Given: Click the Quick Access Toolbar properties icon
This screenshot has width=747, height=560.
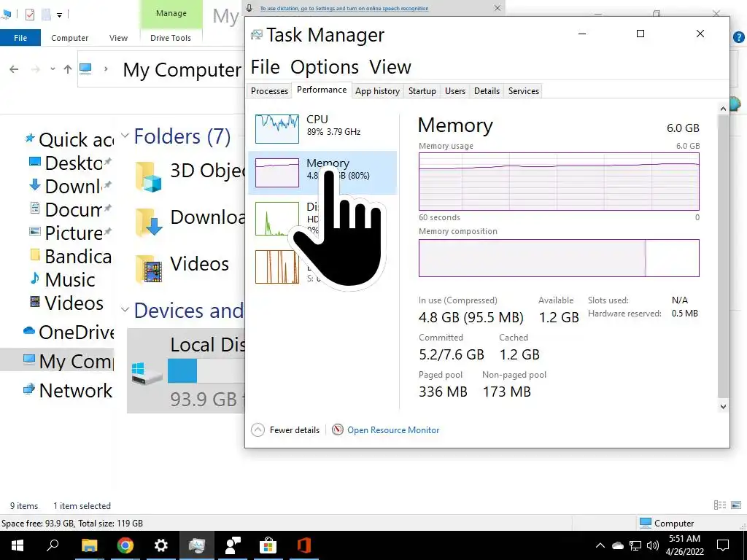Looking at the screenshot, I should (x=29, y=15).
